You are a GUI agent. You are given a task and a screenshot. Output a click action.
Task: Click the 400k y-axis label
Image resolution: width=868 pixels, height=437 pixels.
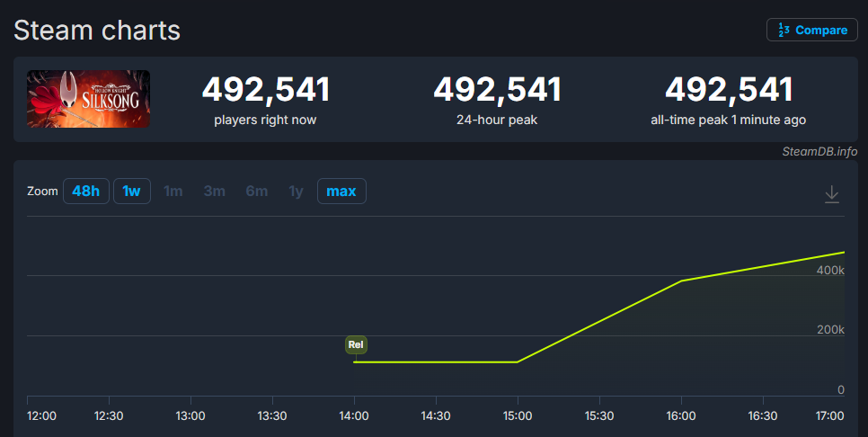click(x=830, y=271)
